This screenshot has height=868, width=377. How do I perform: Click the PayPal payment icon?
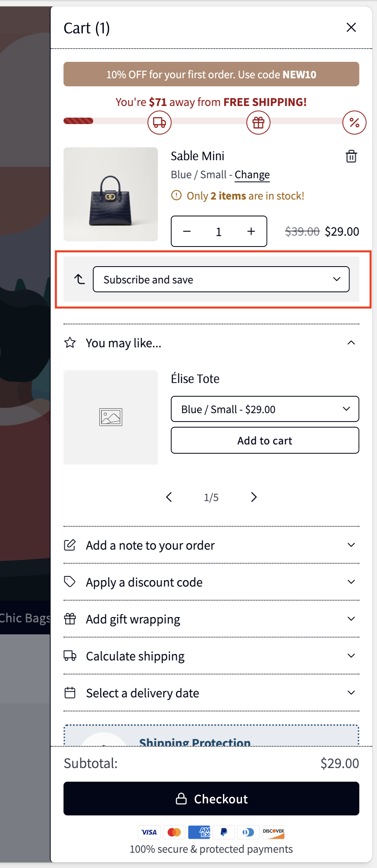click(224, 832)
